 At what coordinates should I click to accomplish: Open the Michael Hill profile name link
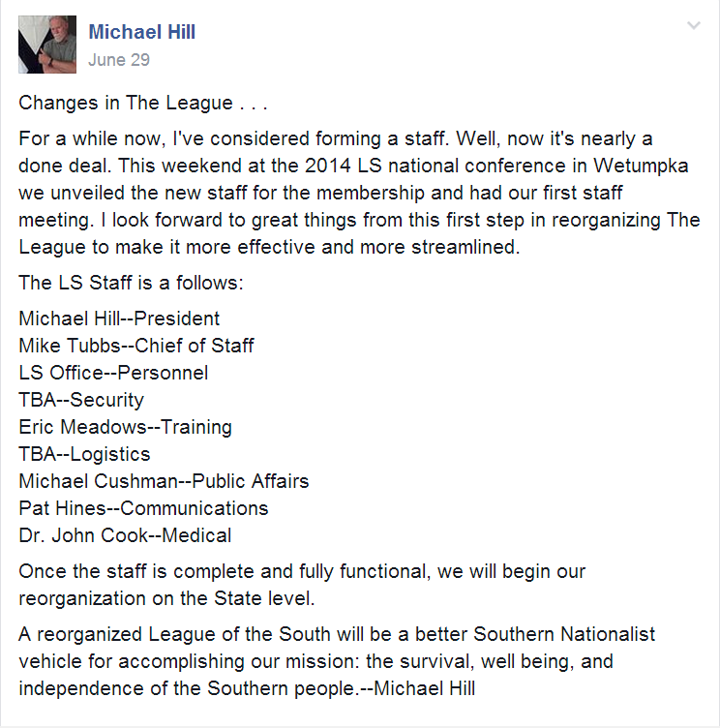142,32
